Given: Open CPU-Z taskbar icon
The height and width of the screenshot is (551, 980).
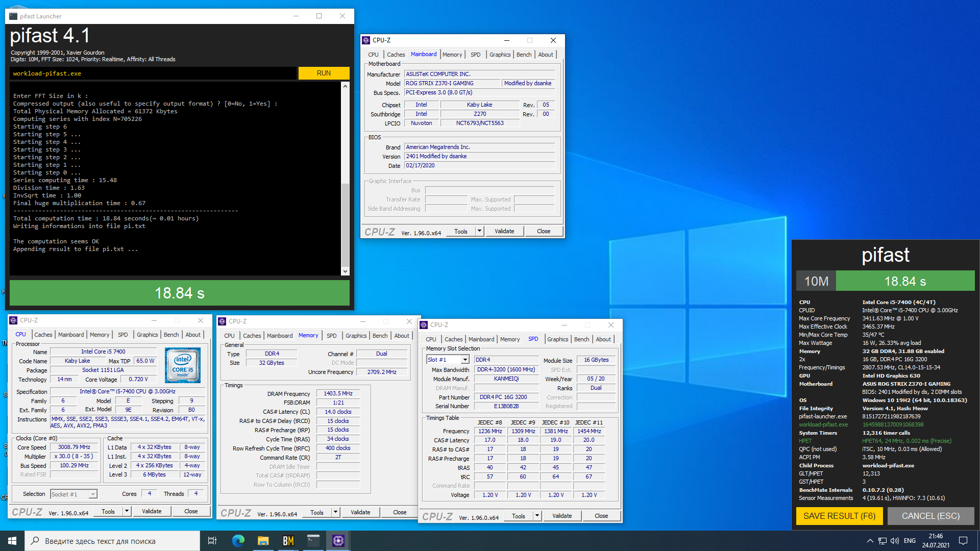Looking at the screenshot, I should click(x=338, y=541).
